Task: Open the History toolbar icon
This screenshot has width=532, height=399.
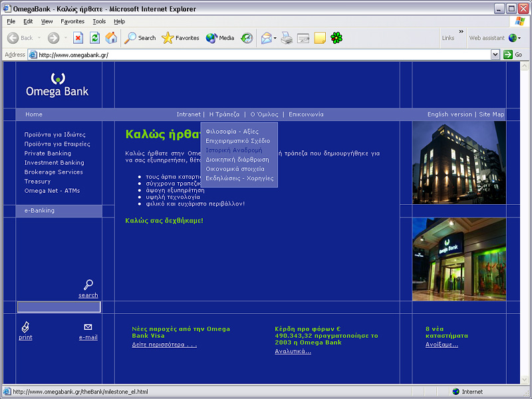Action: click(247, 38)
